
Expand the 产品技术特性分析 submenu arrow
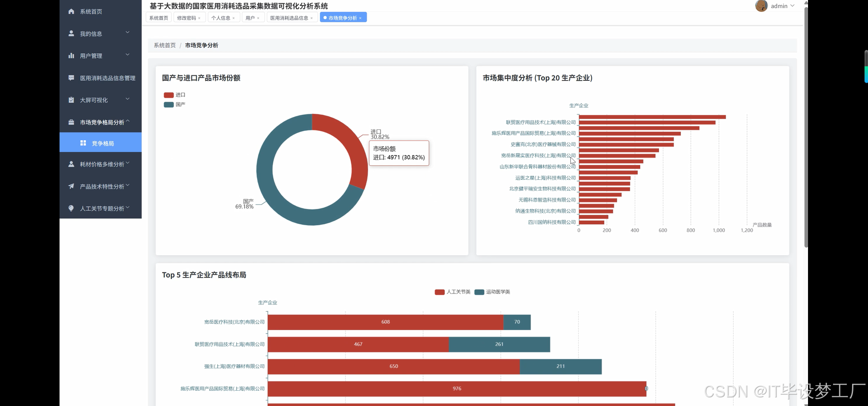[128, 185]
